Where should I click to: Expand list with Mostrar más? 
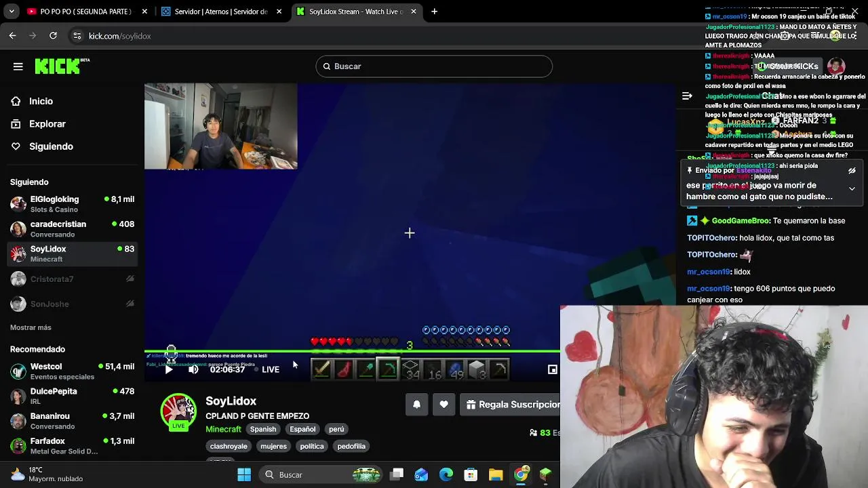pos(31,327)
